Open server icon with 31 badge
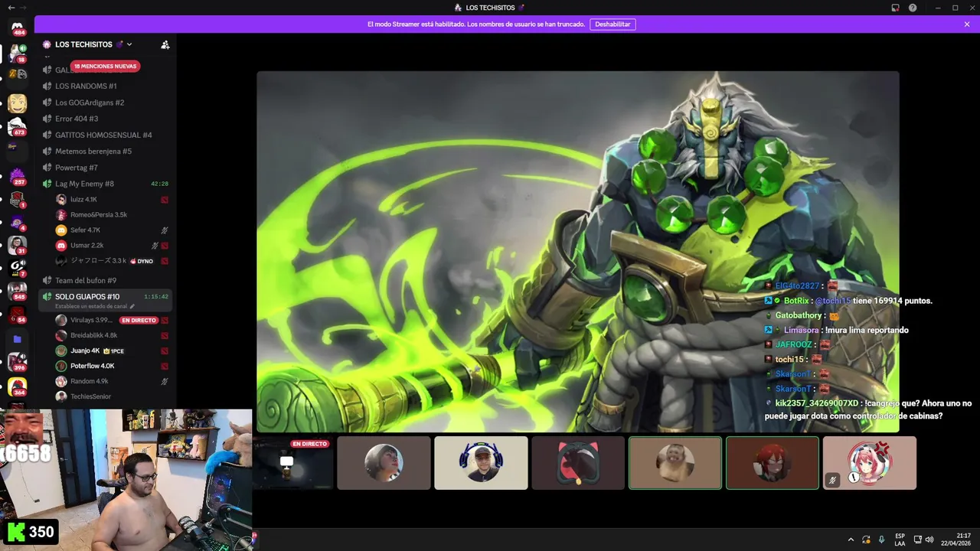This screenshot has width=980, height=551. [x=17, y=245]
